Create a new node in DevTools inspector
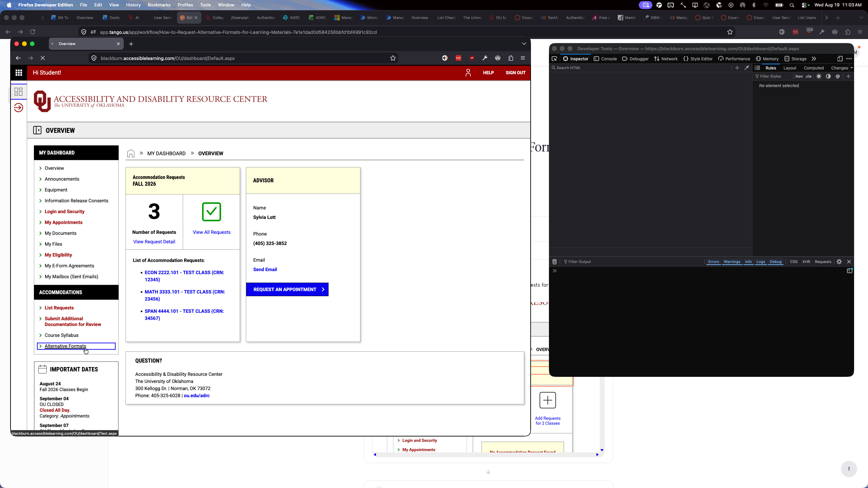The width and height of the screenshot is (868, 488). (737, 68)
